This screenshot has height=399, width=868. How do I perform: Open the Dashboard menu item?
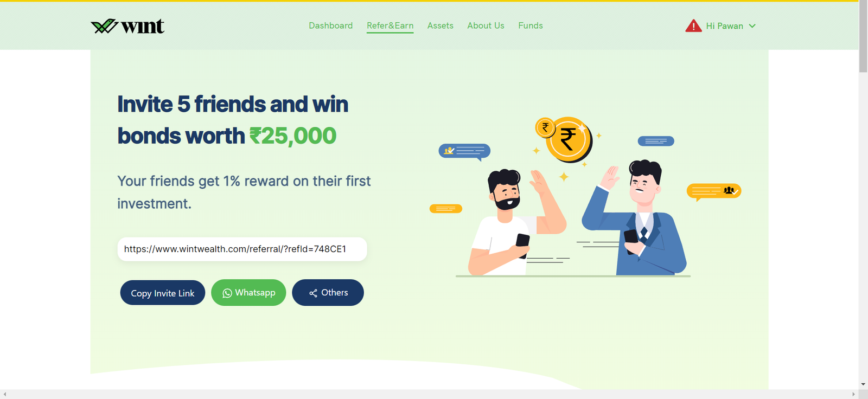[x=330, y=25]
